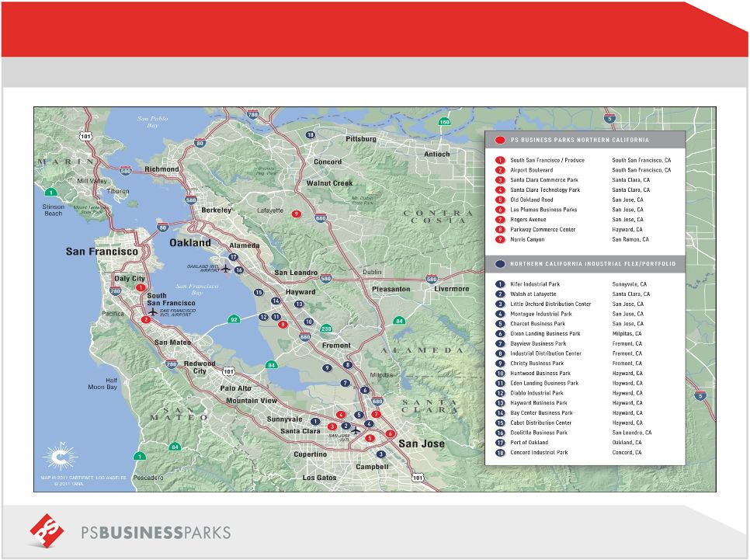Click 'Rogers Avenue' legend entry
Image resolution: width=750 pixels, height=560 pixels.
(x=528, y=220)
